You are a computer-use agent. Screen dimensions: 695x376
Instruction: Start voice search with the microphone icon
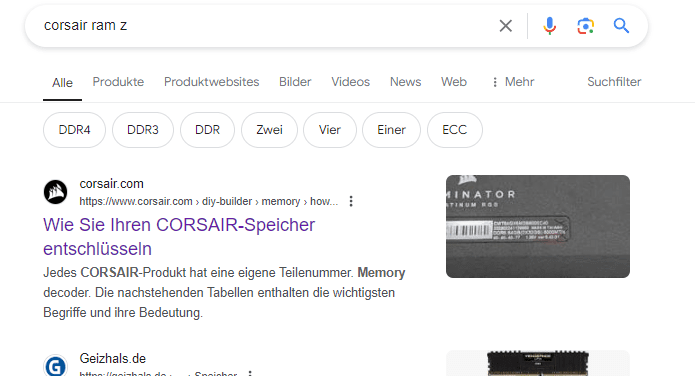point(550,26)
